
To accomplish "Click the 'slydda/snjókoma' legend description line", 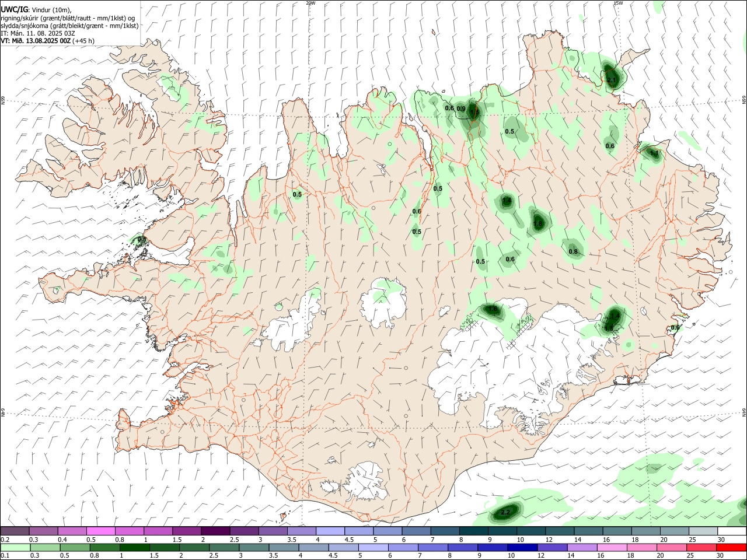I will (69, 26).
